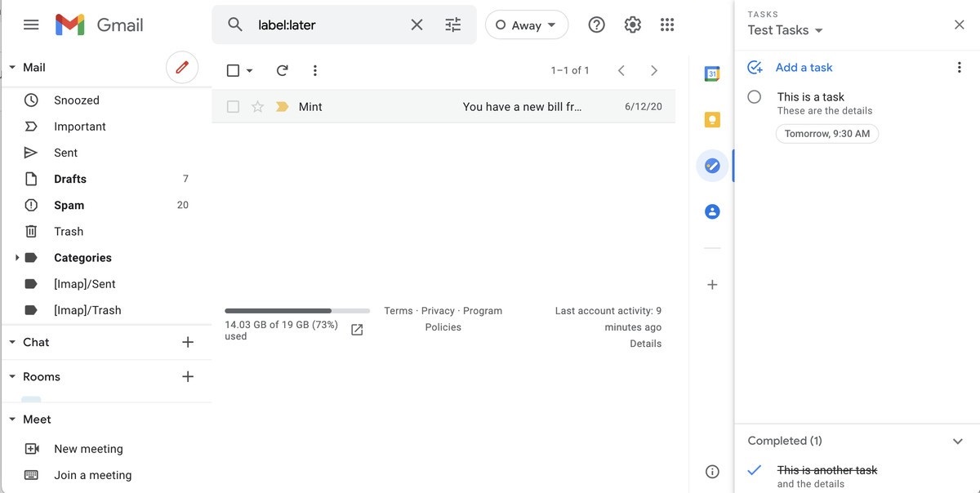Click the 'Add a task' button
Image resolution: width=980 pixels, height=493 pixels.
click(x=804, y=68)
